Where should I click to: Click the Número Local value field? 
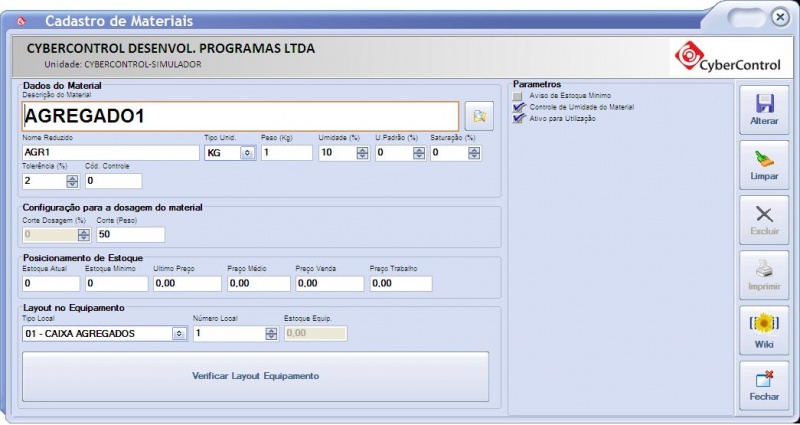pos(230,334)
